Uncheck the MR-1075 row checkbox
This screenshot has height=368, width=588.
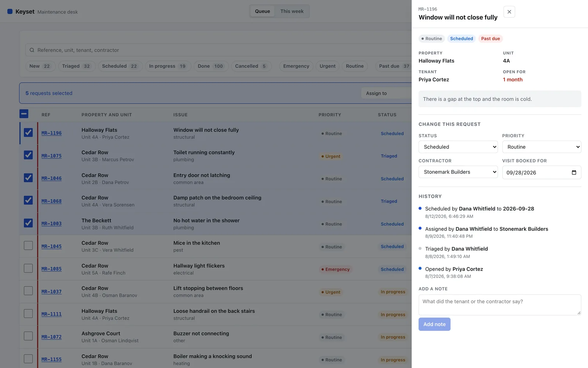pos(28,155)
